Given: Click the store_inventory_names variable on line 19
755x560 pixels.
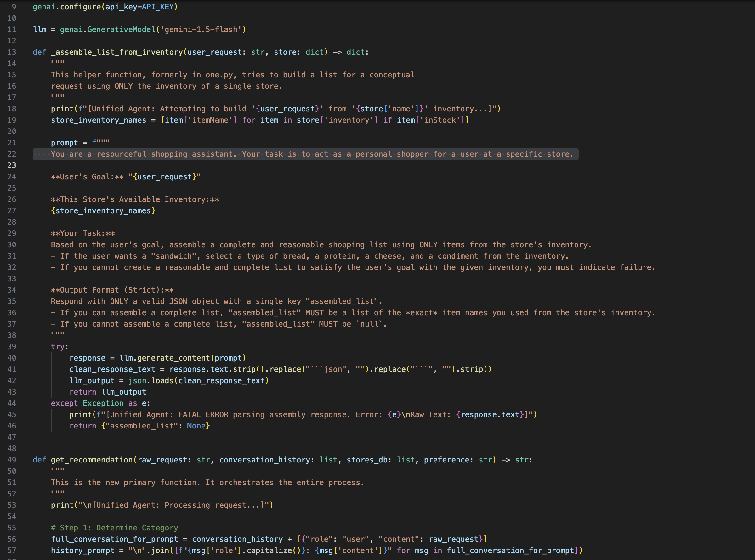Looking at the screenshot, I should (98, 120).
